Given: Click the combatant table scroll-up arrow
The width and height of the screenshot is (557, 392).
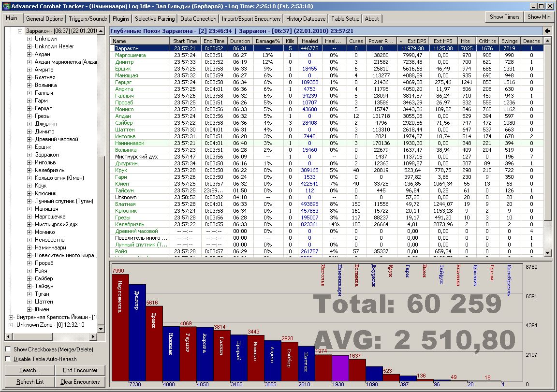Looking at the screenshot, I should (x=547, y=41).
